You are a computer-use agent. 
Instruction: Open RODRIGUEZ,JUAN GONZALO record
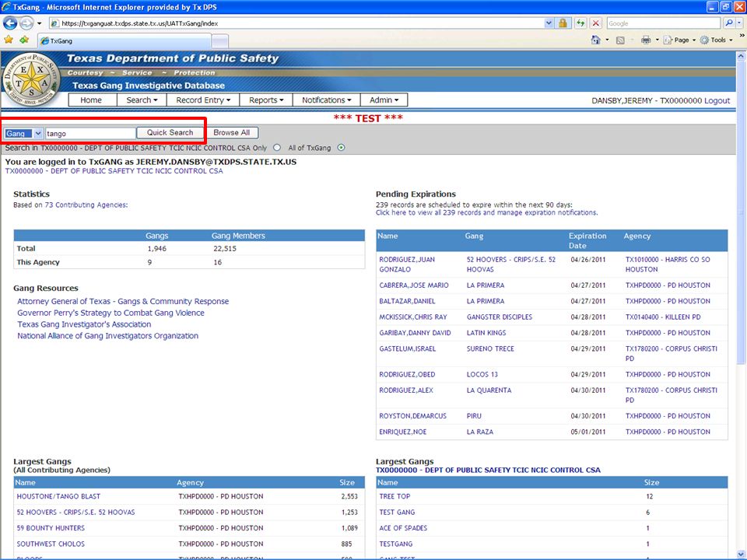click(407, 264)
